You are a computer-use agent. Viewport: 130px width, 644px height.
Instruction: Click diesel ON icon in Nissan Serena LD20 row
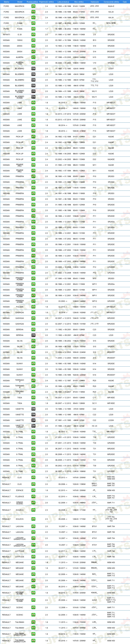pos(33,335)
